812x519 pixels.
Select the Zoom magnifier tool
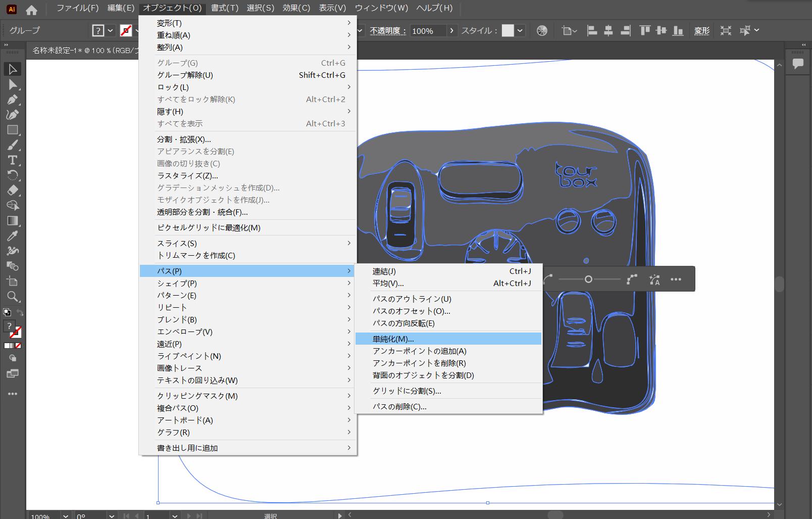coord(13,297)
